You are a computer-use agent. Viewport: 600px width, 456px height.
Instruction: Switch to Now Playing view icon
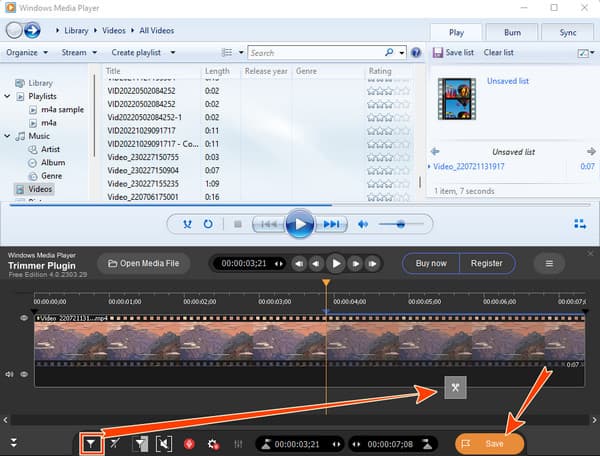click(x=579, y=224)
